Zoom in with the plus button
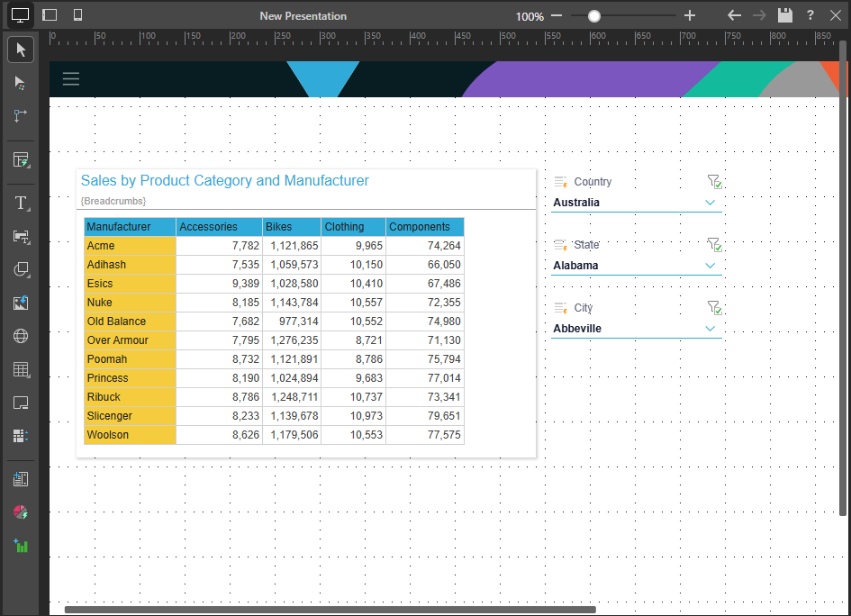 tap(689, 15)
